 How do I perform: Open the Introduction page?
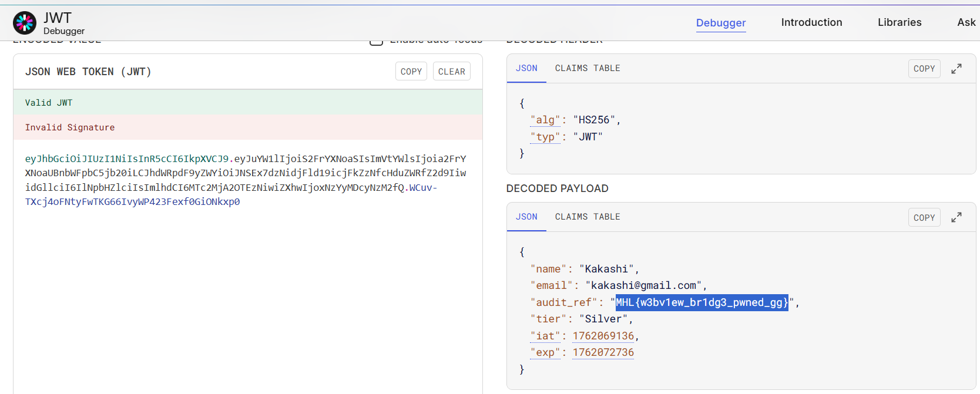pos(811,22)
